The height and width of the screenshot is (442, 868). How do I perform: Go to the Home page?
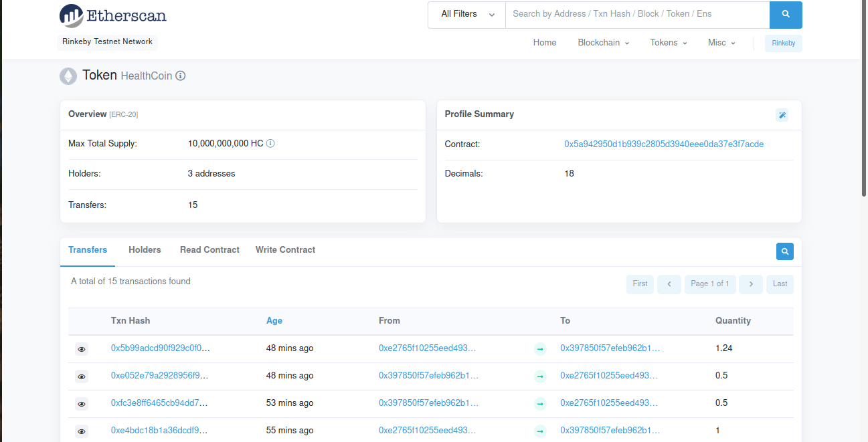(x=545, y=43)
